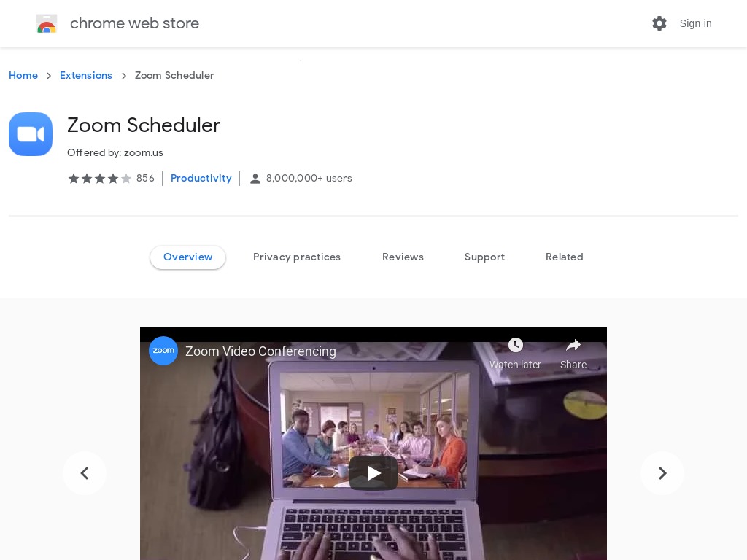Click the Zoom Scheduler camera app icon
Screen dimensions: 747x560
click(31, 134)
